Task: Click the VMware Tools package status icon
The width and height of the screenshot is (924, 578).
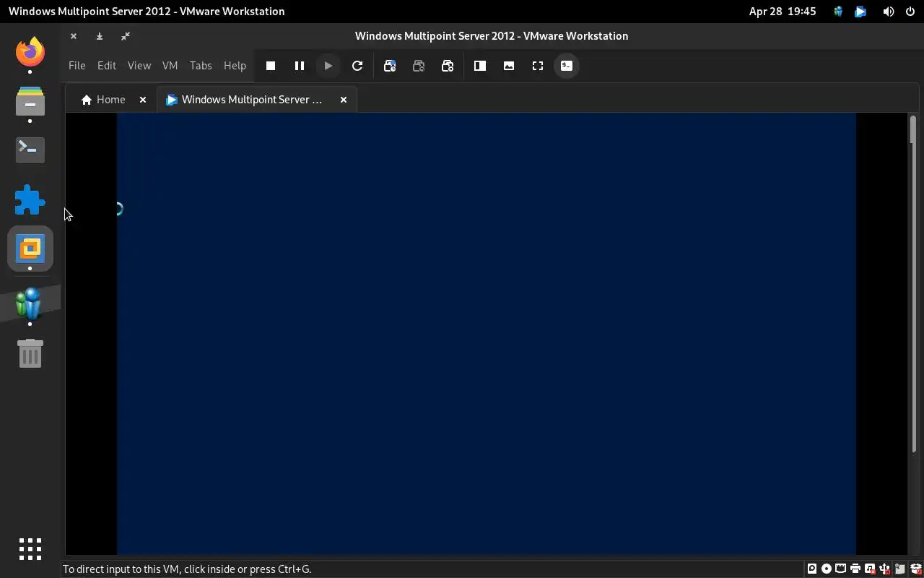Action: pyautogui.click(x=917, y=569)
